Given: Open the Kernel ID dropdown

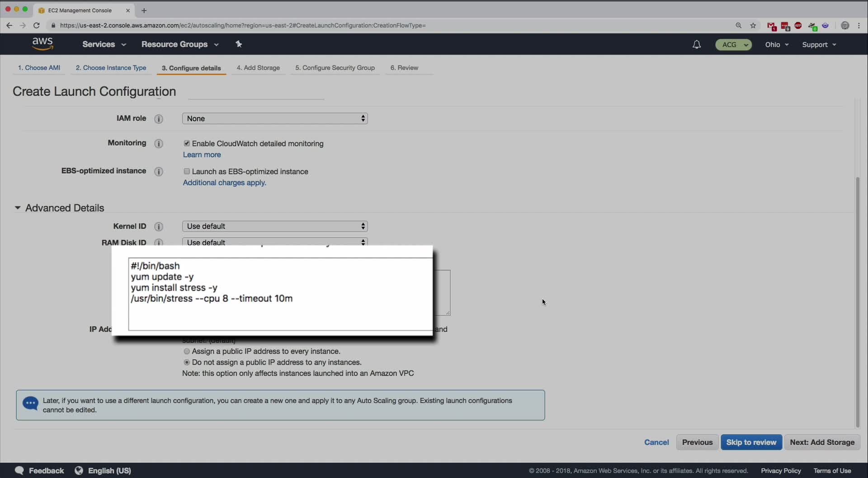Looking at the screenshot, I should click(x=275, y=226).
